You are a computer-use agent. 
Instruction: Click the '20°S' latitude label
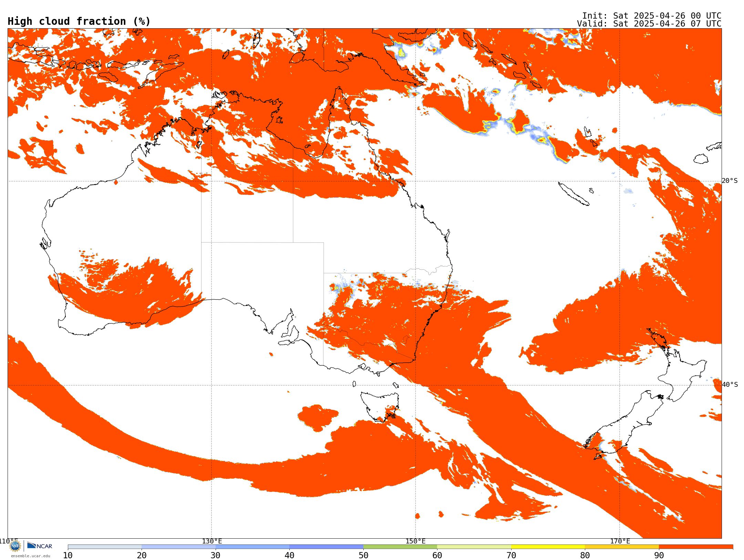click(730, 181)
